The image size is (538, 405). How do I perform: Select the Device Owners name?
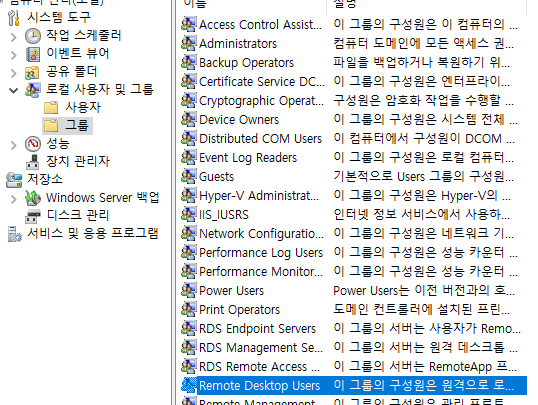(x=239, y=119)
